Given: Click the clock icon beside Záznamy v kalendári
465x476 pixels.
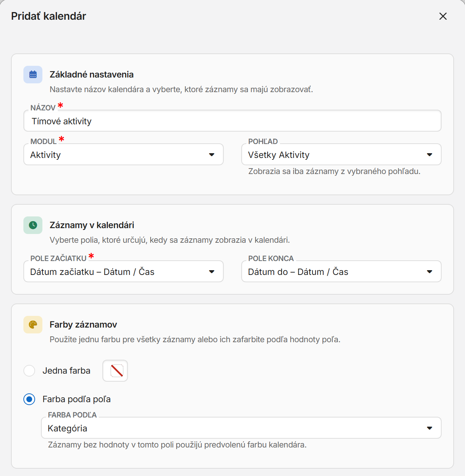Looking at the screenshot, I should [33, 225].
